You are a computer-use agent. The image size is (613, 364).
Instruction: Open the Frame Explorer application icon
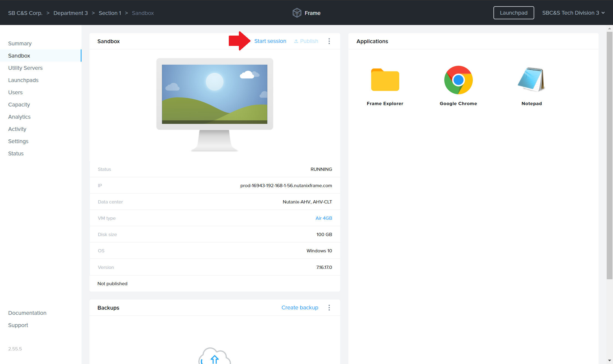(x=385, y=80)
